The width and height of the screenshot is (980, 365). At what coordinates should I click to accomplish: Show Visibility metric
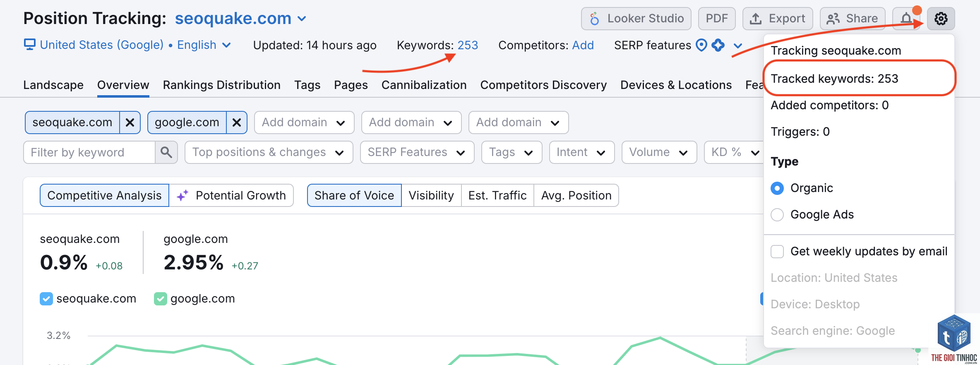431,195
